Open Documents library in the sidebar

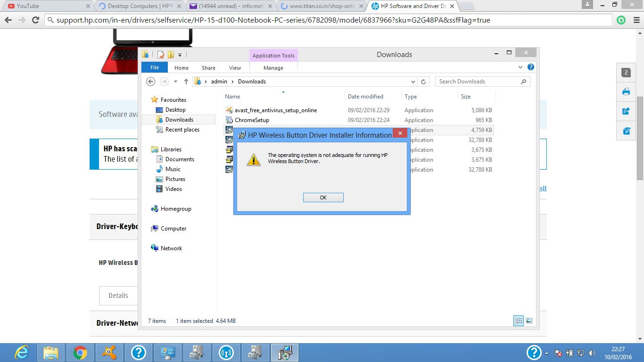179,159
